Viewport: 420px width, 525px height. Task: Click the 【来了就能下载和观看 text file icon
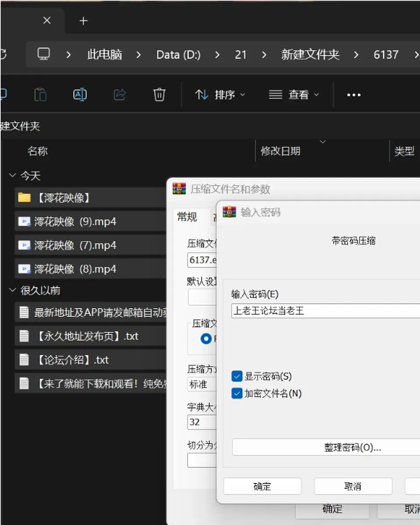[x=24, y=384]
